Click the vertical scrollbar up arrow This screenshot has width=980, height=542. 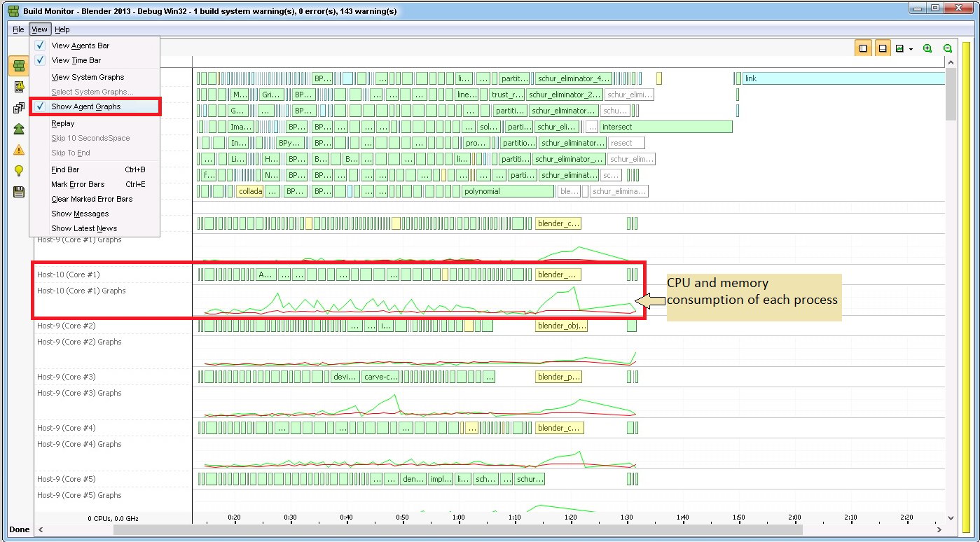[x=951, y=63]
